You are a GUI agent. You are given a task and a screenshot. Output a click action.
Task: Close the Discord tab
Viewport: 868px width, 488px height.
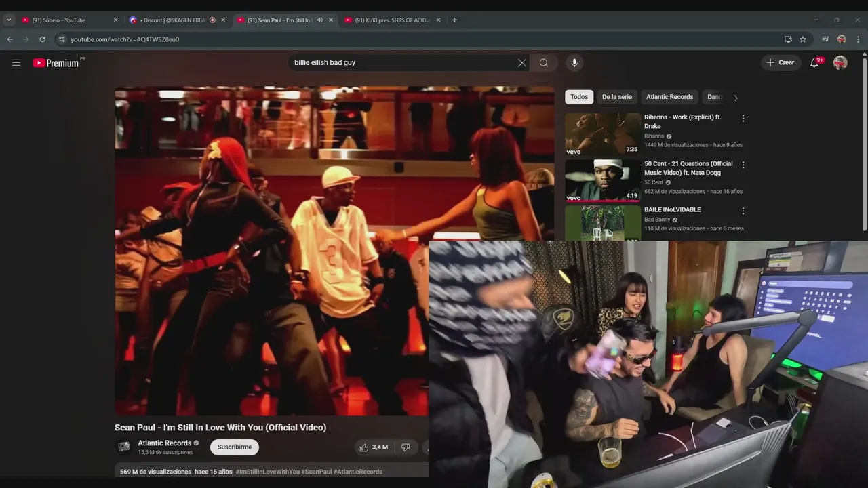point(223,20)
